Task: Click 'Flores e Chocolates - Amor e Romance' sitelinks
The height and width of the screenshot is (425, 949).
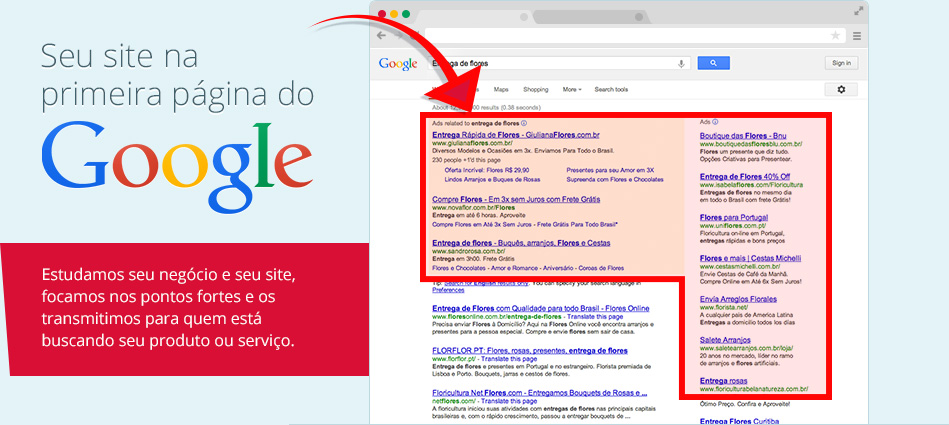Action: pos(528,268)
